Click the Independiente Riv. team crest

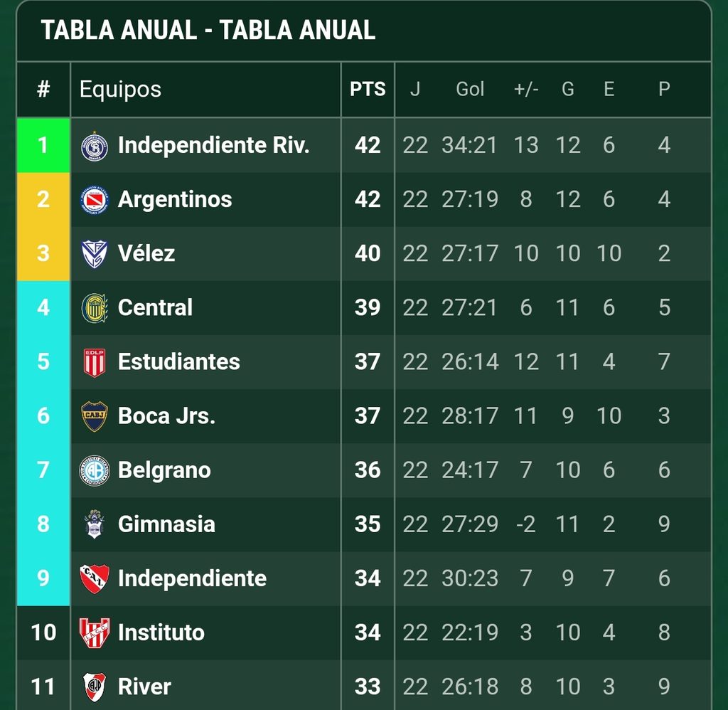coord(95,146)
